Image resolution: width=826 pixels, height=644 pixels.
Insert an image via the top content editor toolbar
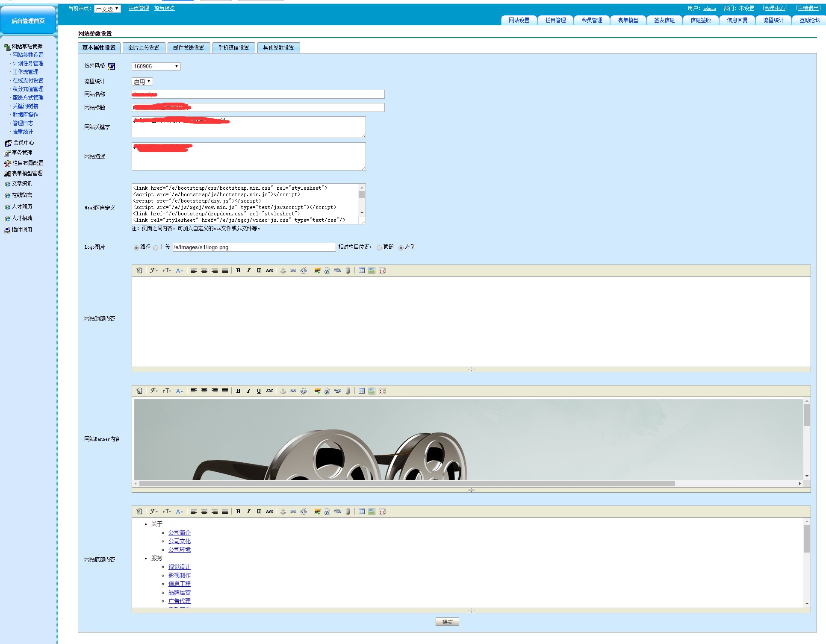tap(317, 271)
